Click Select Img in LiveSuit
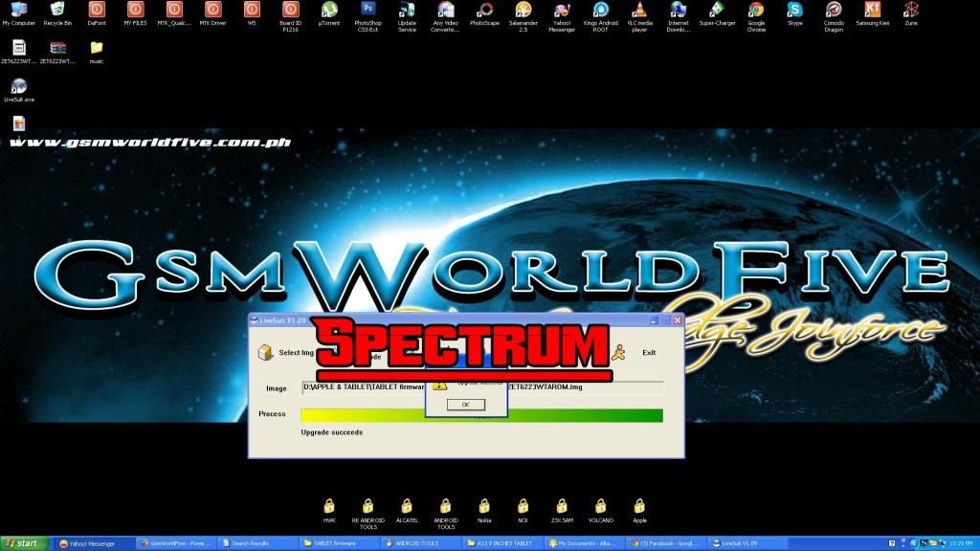980x551 pixels. pos(286,352)
